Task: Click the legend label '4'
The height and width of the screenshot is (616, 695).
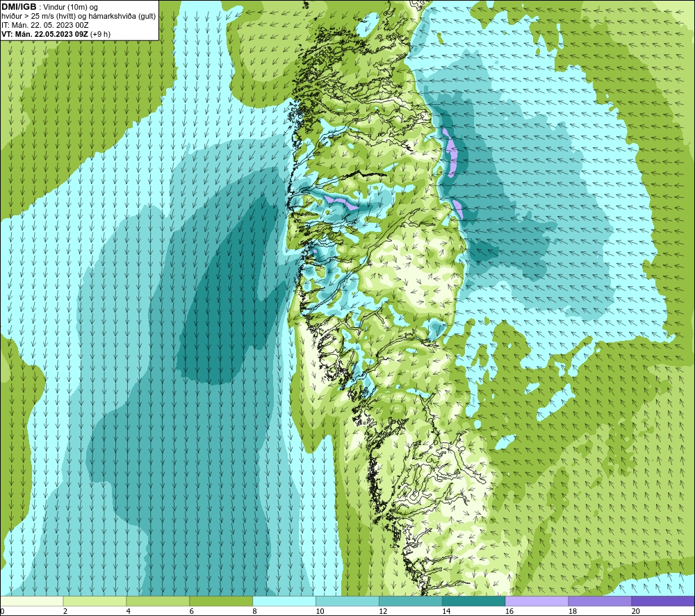Action: [128, 611]
